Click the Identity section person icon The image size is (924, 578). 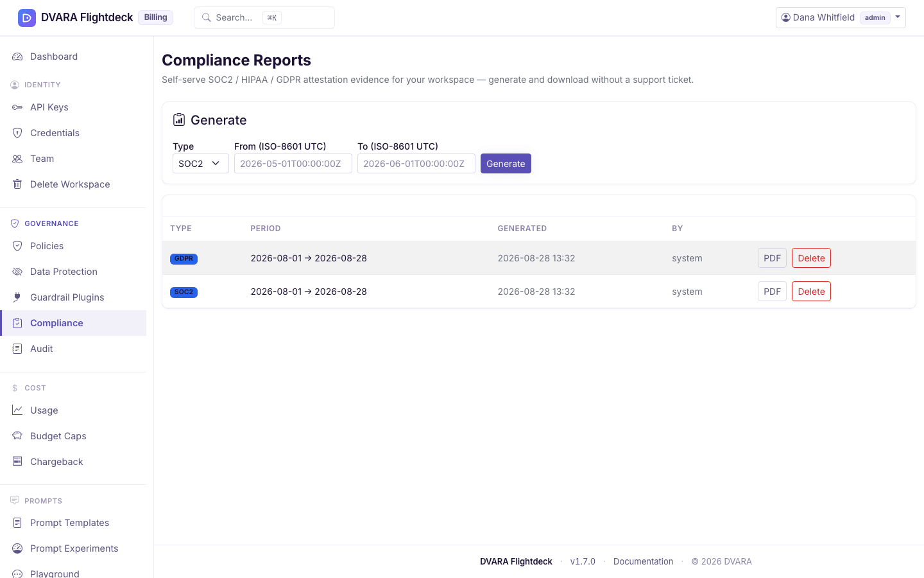(x=15, y=85)
